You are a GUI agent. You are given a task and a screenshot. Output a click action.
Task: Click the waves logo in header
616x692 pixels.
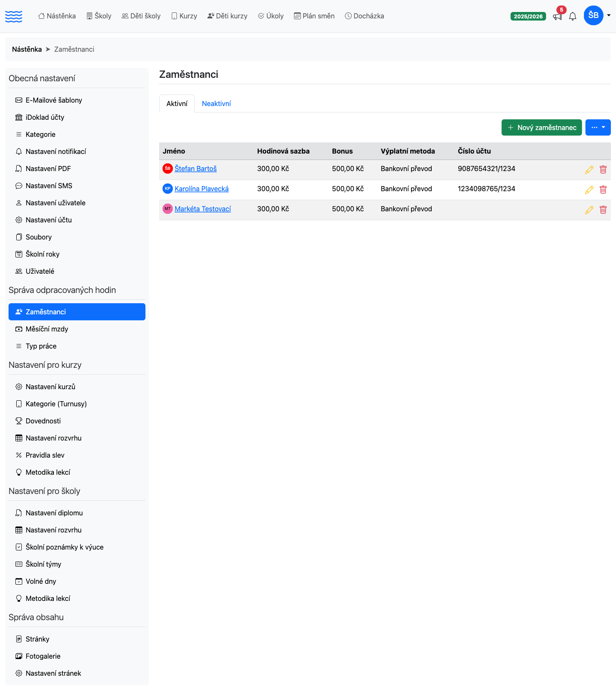14,16
